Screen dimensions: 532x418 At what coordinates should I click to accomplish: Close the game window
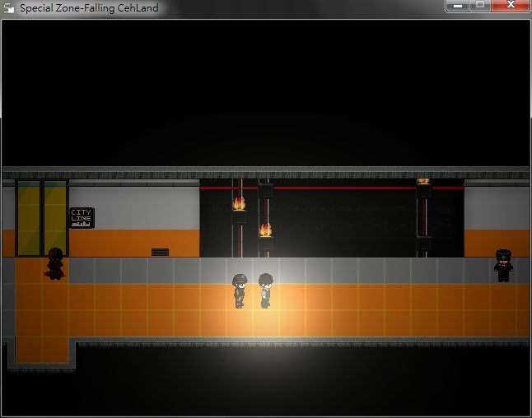tap(511, 6)
